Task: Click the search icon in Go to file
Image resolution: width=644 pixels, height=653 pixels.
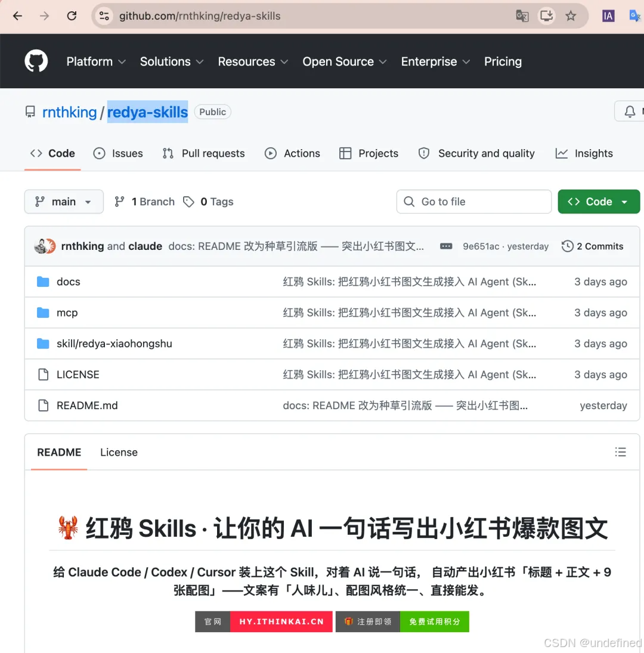Action: 409,202
